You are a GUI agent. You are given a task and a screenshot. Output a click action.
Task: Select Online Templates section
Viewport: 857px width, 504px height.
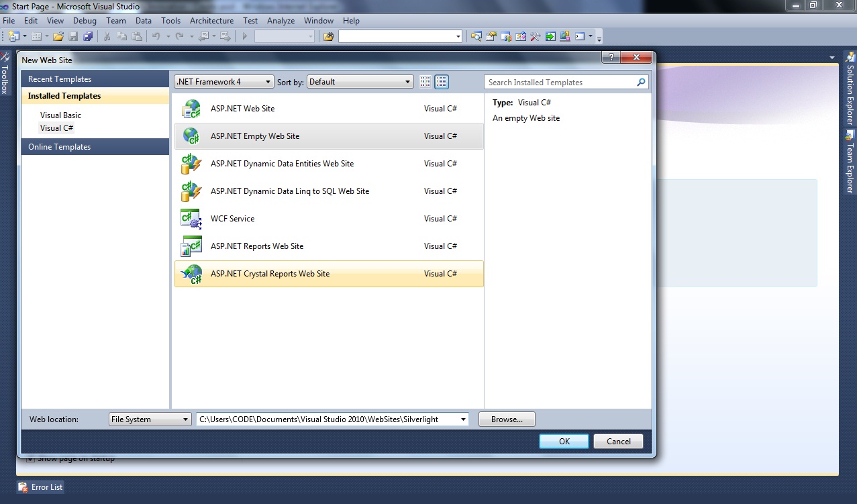95,147
